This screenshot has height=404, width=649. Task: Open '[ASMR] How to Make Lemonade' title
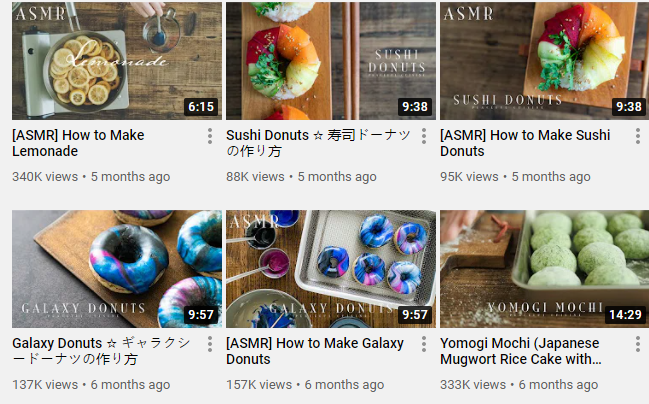click(78, 143)
